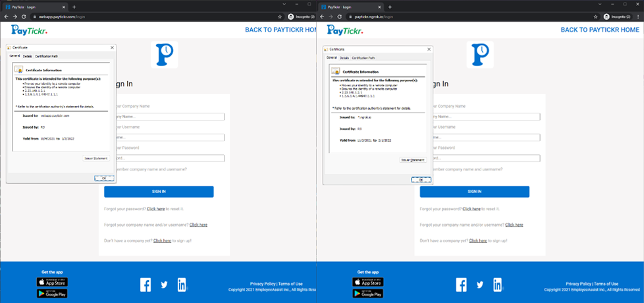This screenshot has height=303, width=644.
Task: Open Privacy Policy link in left window
Action: (x=262, y=284)
